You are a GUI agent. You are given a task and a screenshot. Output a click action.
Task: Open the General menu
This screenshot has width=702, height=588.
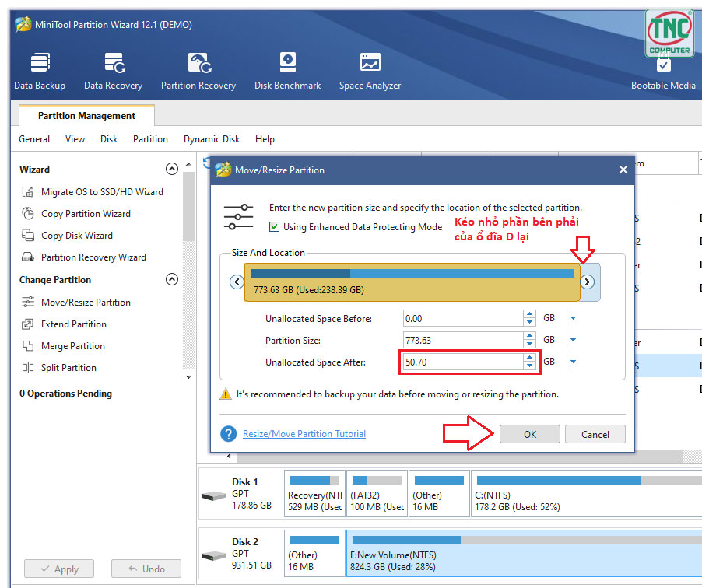[34, 139]
